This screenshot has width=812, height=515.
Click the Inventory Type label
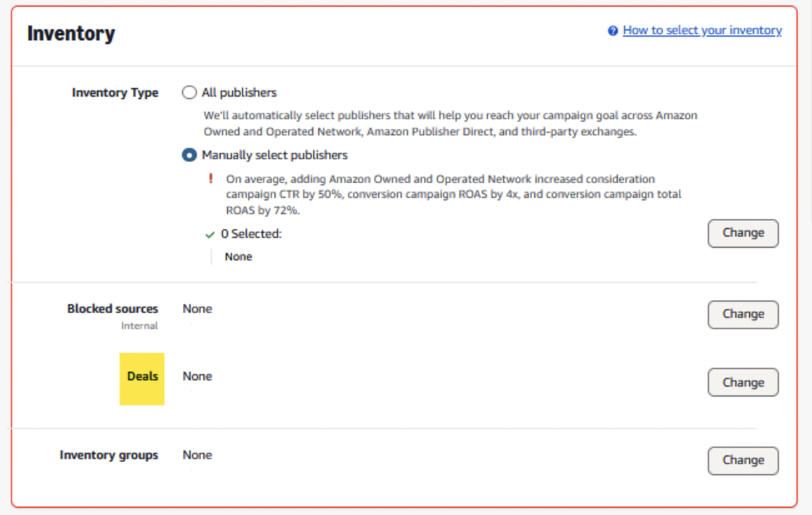point(115,92)
